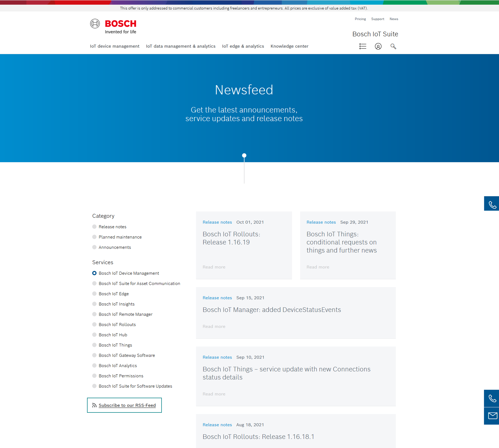
Task: Read more on conditional requests on things
Action: click(318, 267)
